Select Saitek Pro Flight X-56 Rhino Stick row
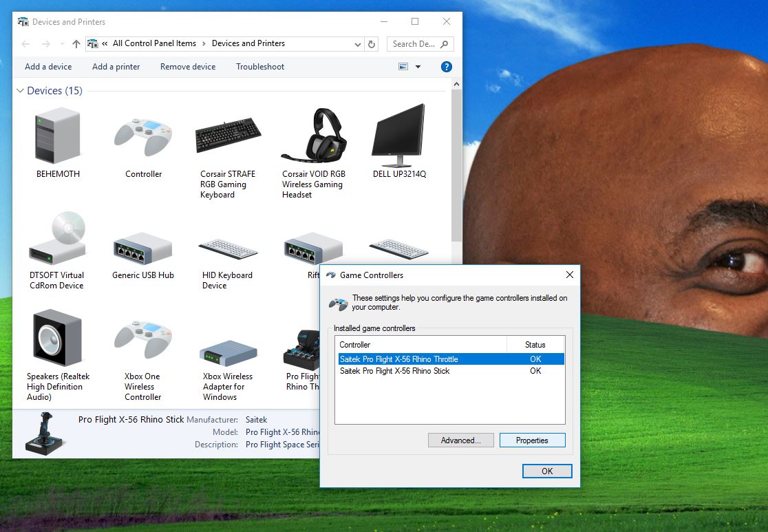 pyautogui.click(x=451, y=371)
